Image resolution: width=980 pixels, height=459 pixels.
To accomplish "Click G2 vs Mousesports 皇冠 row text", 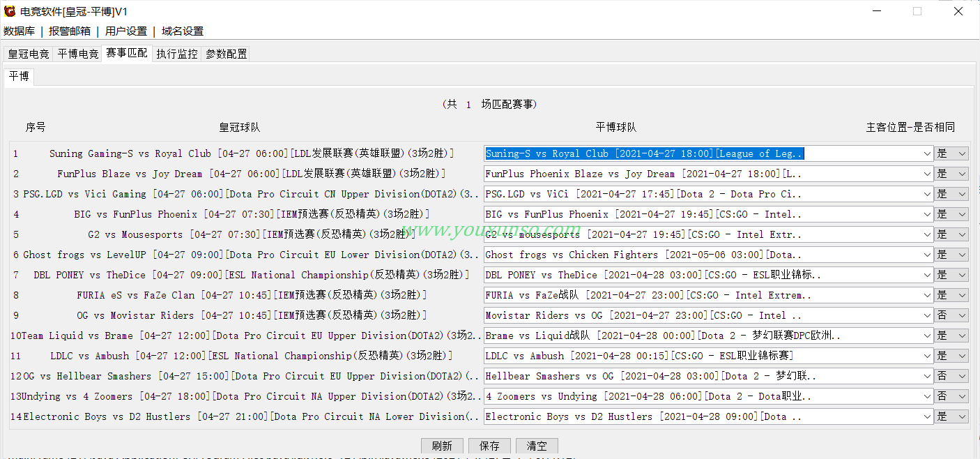I will [x=252, y=234].
